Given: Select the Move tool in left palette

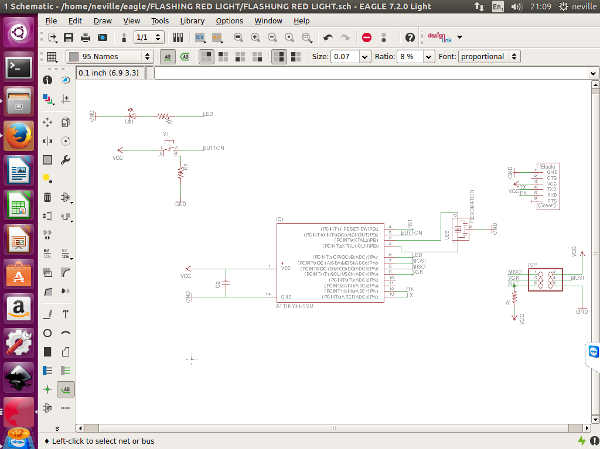Looking at the screenshot, I should (47, 121).
